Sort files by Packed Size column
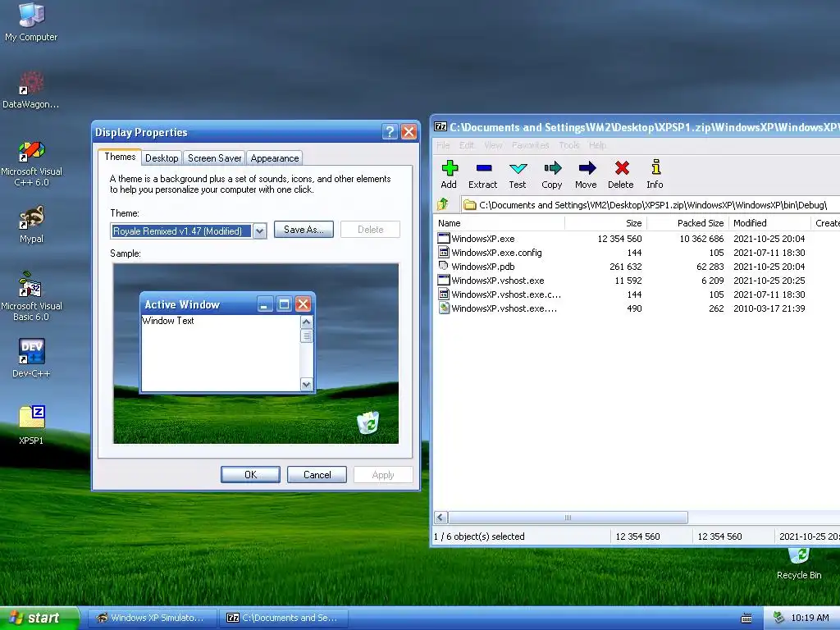840x630 pixels. (688, 223)
